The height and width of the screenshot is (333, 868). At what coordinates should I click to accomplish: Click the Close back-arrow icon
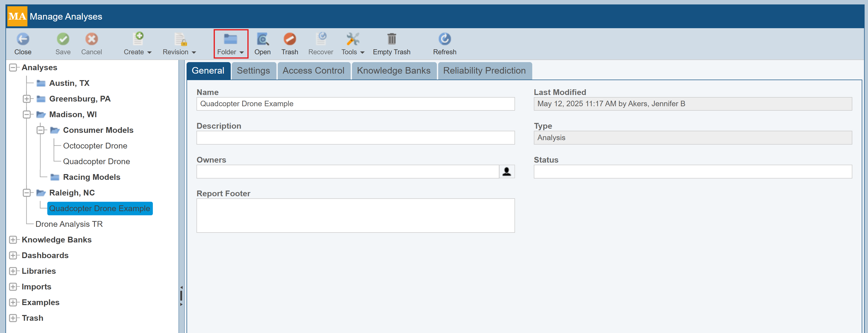point(23,39)
